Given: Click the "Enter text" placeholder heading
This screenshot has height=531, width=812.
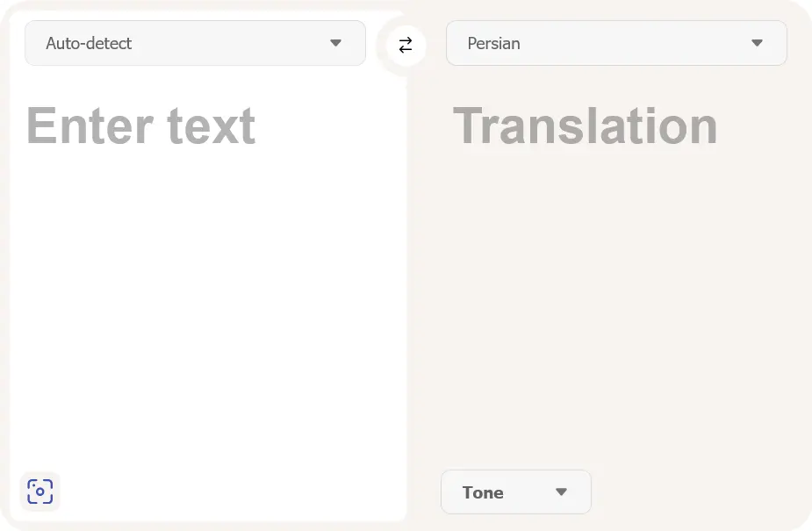Looking at the screenshot, I should [x=140, y=126].
